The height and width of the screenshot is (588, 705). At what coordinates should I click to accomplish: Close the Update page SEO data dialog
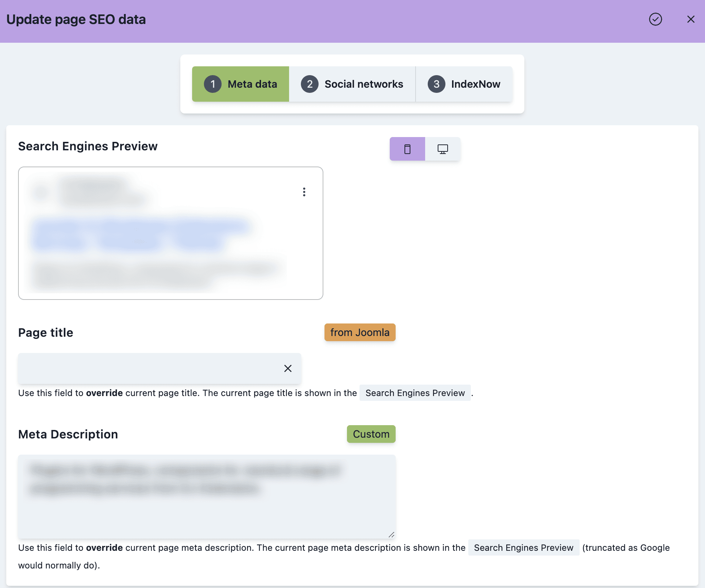pyautogui.click(x=691, y=19)
